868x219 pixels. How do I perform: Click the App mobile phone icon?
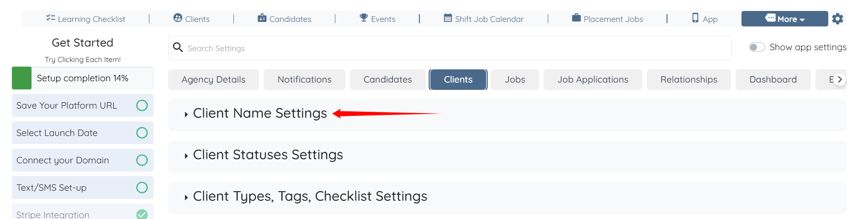[x=695, y=18]
